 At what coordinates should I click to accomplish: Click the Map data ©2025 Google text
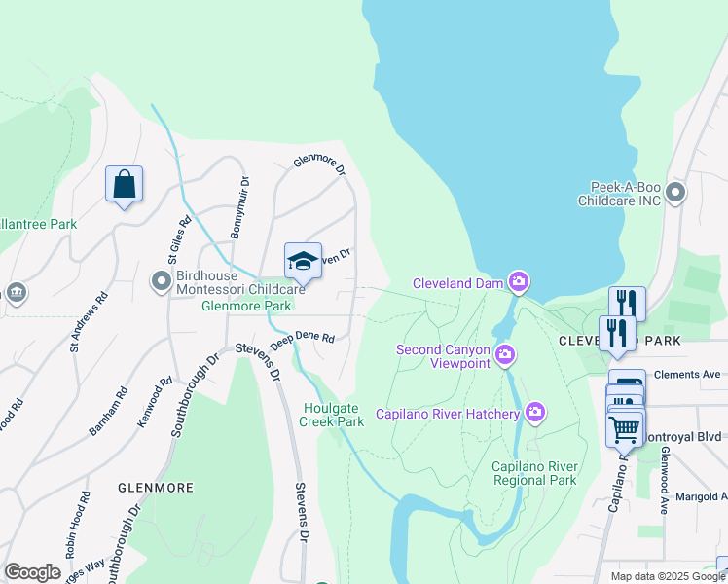coord(668,576)
